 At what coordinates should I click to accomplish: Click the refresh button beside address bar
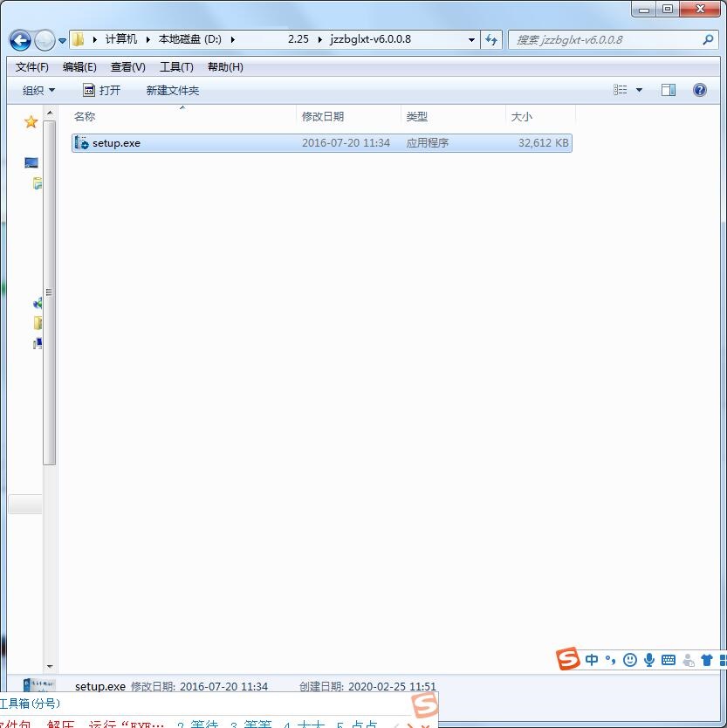[491, 40]
